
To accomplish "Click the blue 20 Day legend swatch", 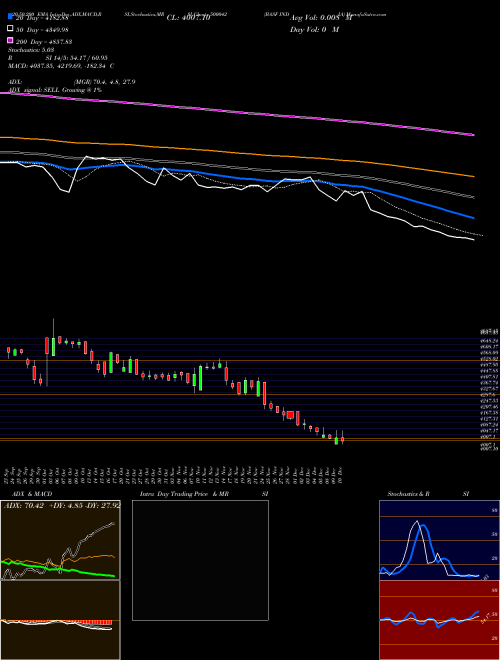I will click(x=10, y=17).
